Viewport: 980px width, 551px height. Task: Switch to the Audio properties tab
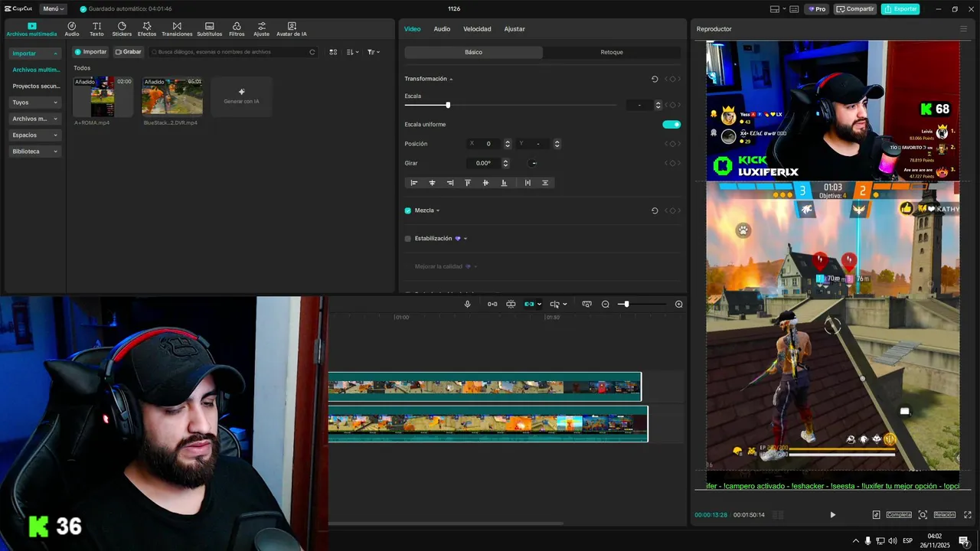coord(442,29)
